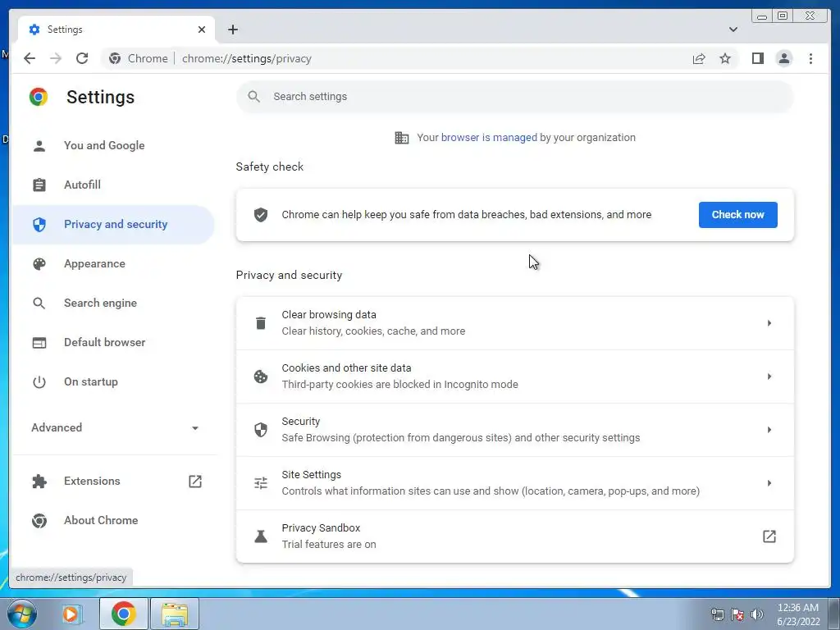
Task: Click the Action Center flag tray icon
Action: point(737,614)
